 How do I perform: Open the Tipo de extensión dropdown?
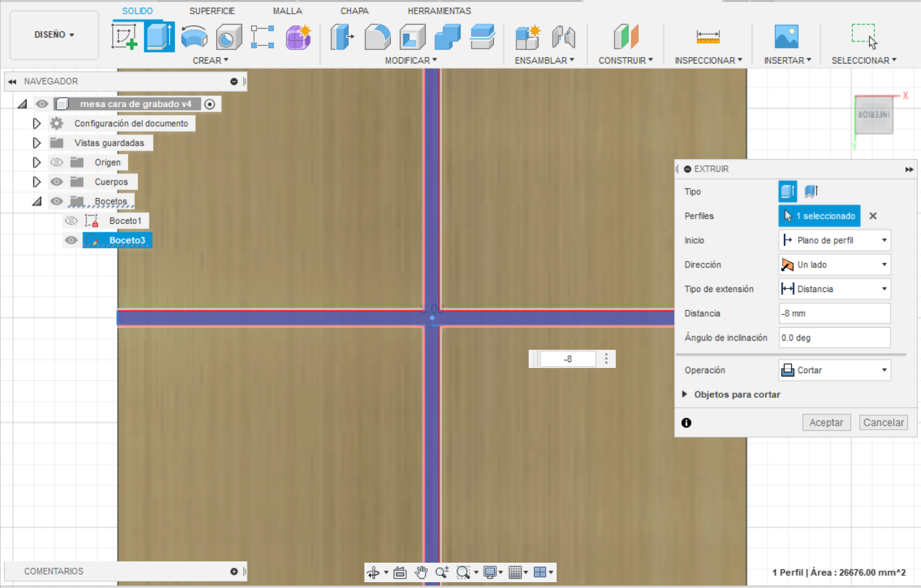835,289
